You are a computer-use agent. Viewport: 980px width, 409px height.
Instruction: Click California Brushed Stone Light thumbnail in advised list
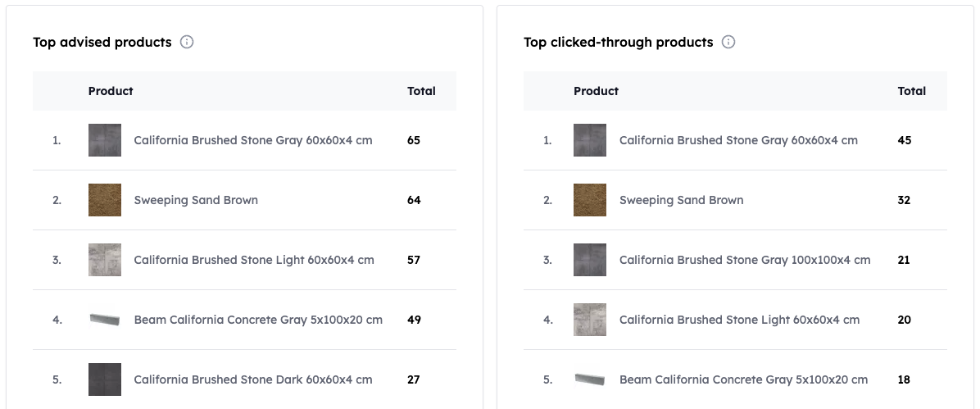(x=105, y=260)
